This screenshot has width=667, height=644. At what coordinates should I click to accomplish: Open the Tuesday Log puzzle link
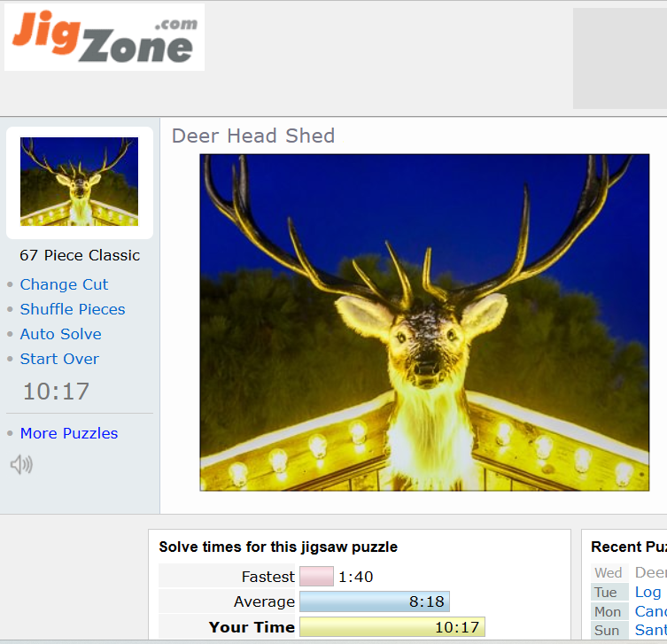point(648,592)
